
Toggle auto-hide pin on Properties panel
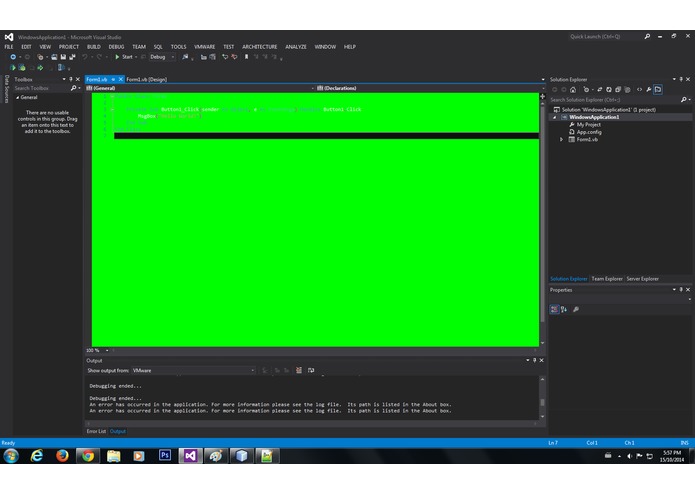[x=681, y=290]
